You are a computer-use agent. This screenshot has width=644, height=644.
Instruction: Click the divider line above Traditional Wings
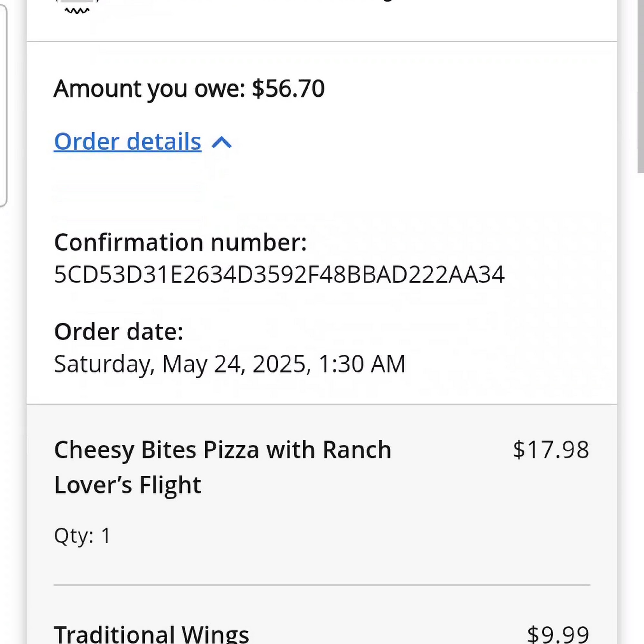tap(322, 585)
